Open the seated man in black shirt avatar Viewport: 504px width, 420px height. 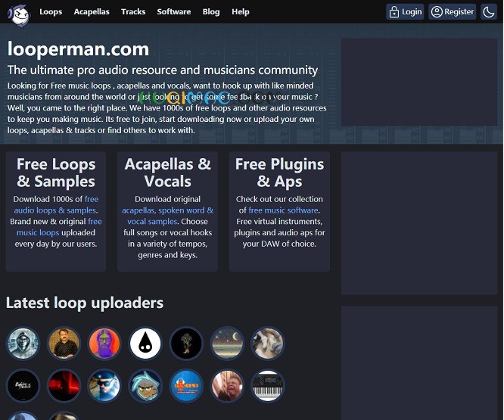[x=64, y=343]
